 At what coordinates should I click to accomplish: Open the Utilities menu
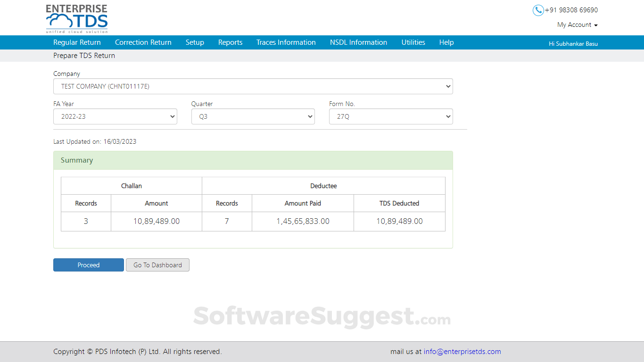click(413, 42)
